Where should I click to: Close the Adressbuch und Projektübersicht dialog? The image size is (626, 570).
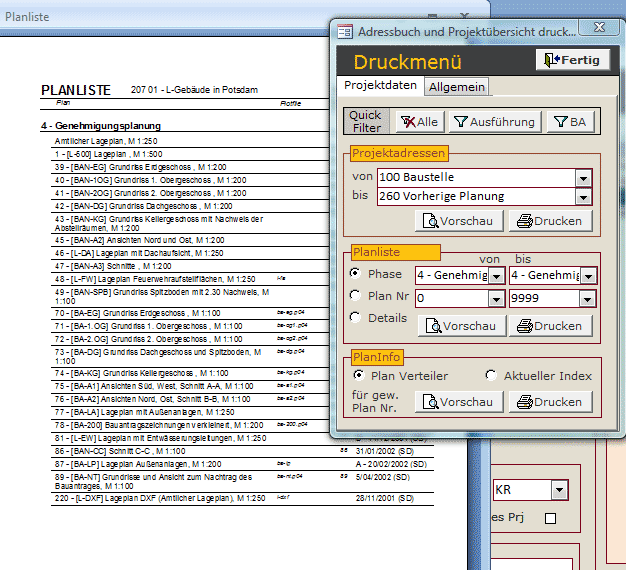click(x=599, y=27)
